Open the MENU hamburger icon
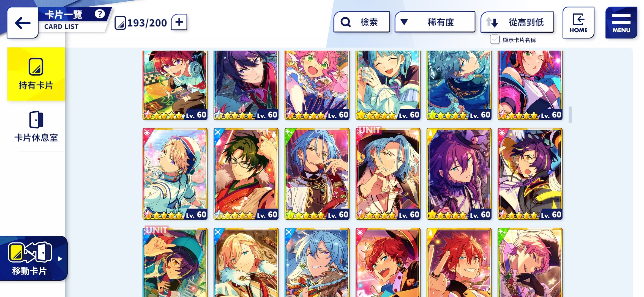This screenshot has width=644, height=297. (x=621, y=23)
